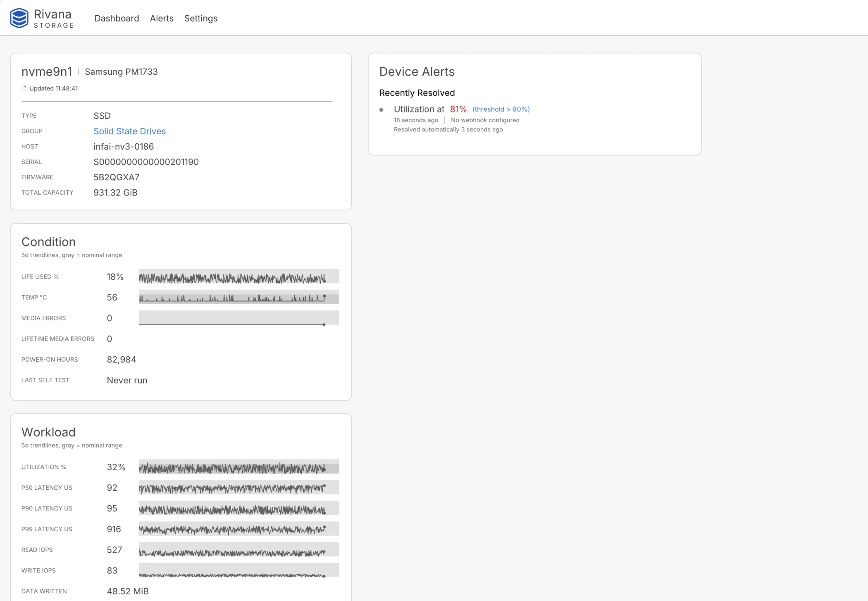Click the 32% utilization value
The height and width of the screenshot is (601, 868).
point(116,467)
